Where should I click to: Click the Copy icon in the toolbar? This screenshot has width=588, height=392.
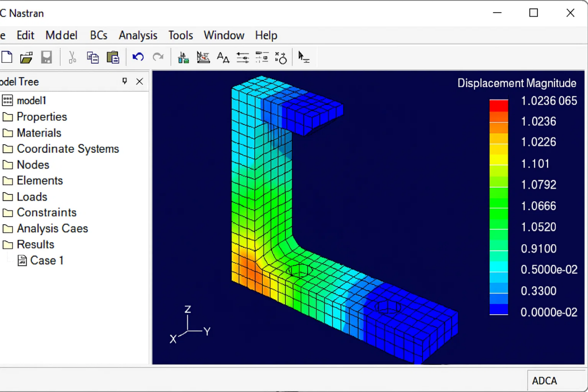pyautogui.click(x=93, y=57)
